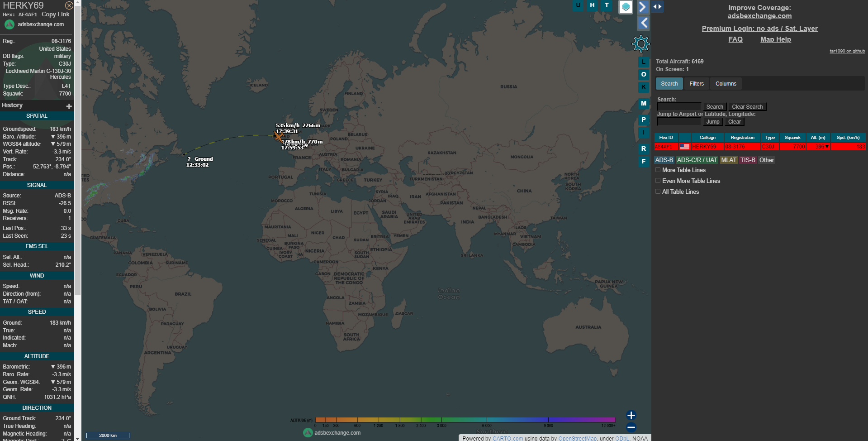Select the HERKY69 row in aircraft table

tap(760, 147)
